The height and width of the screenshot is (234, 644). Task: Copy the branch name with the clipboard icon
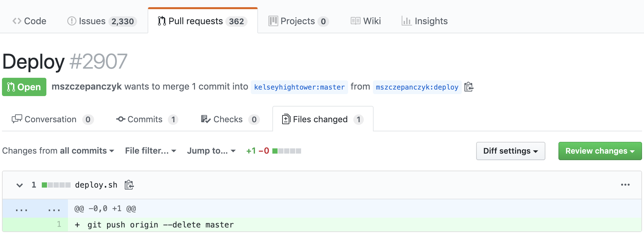click(x=469, y=87)
